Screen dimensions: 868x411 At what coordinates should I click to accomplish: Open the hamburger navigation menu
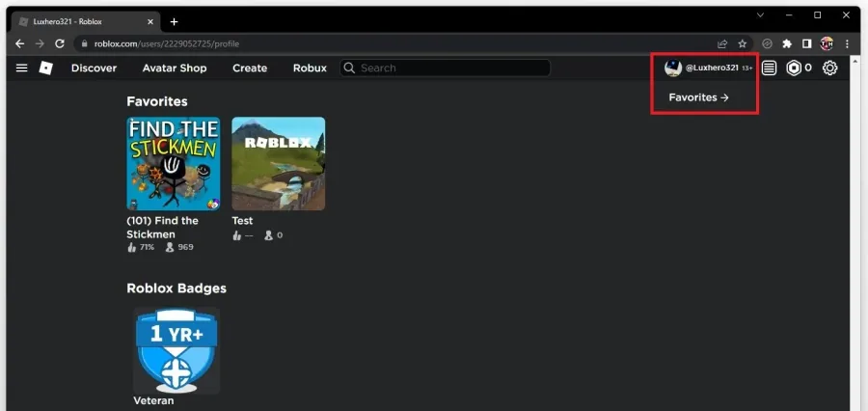(21, 68)
